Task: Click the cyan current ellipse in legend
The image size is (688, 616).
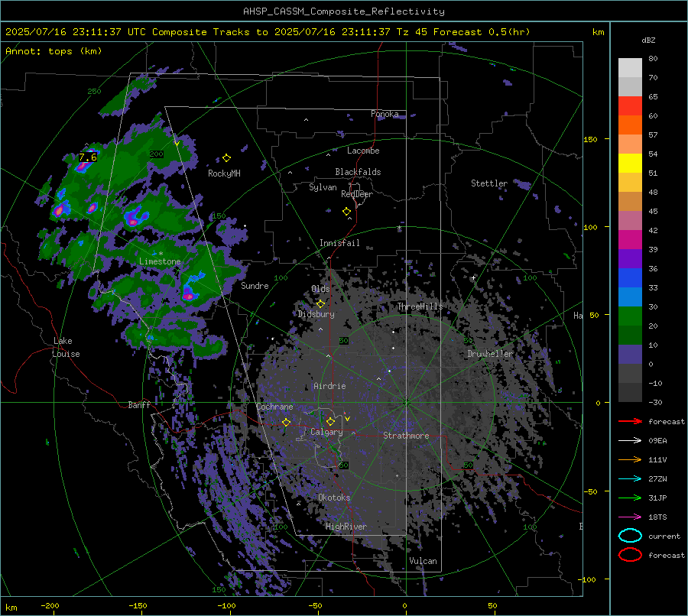Action: pos(630,536)
